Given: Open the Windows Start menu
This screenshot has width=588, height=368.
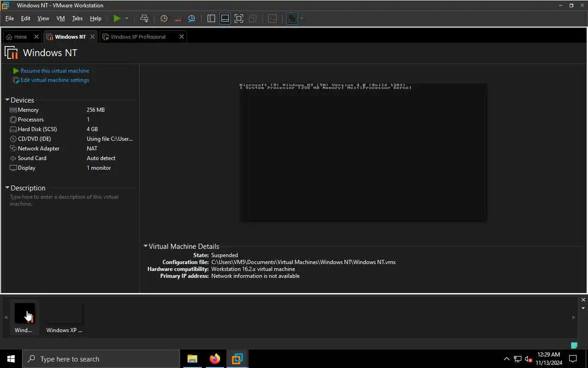Looking at the screenshot, I should (x=11, y=359).
